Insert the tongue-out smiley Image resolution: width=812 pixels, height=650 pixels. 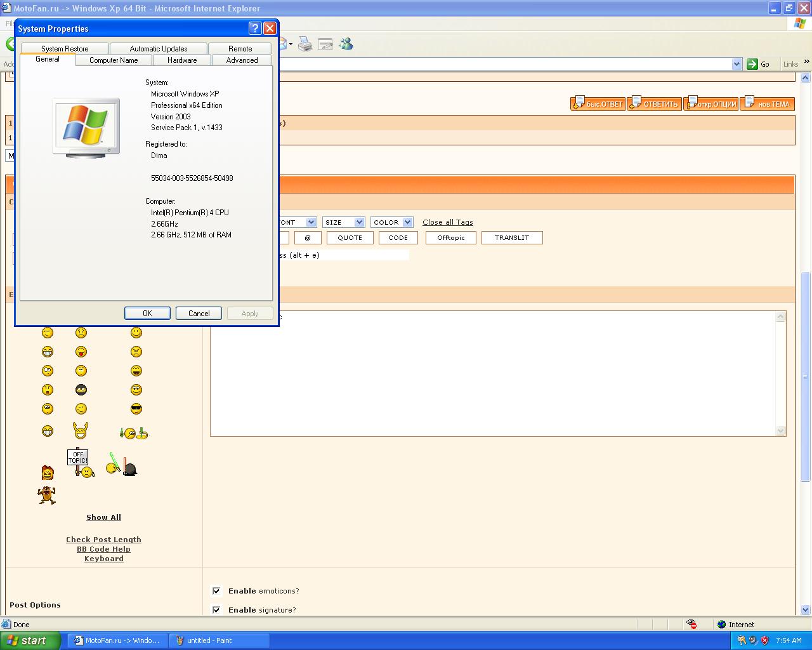click(81, 352)
